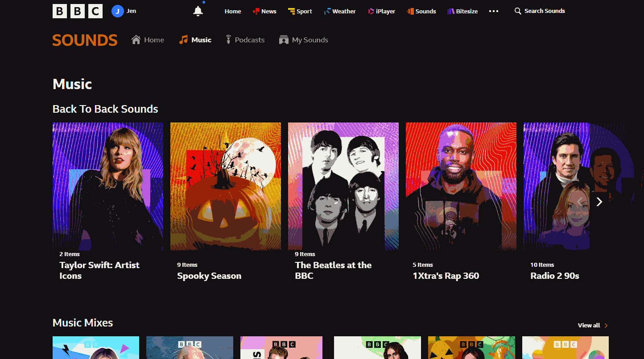Click the orange Sounds icon in top bar
Screen dimensions: 644x359
410,11
